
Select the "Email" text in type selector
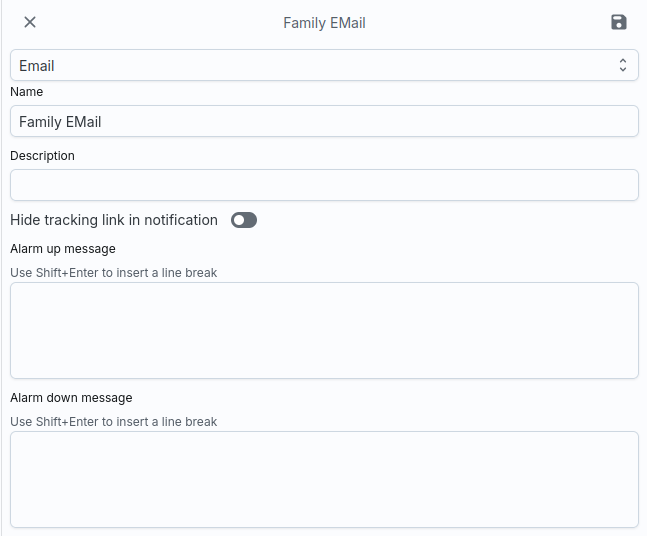pos(37,66)
